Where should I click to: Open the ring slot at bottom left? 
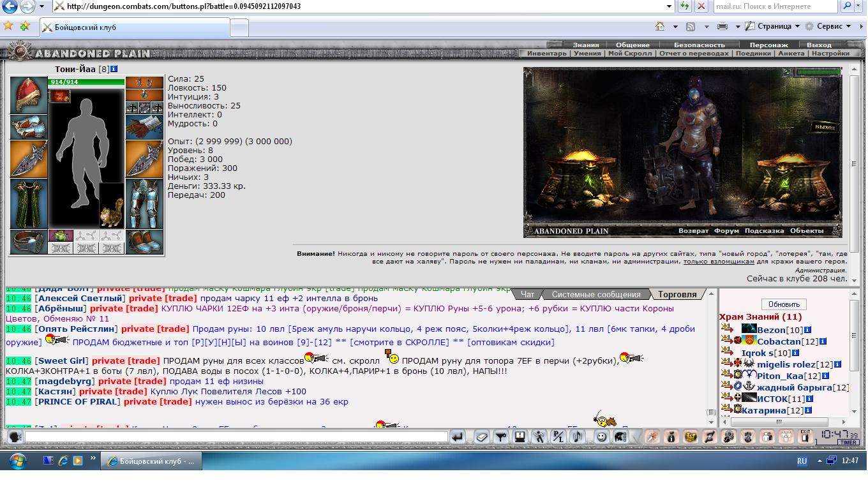click(x=28, y=242)
